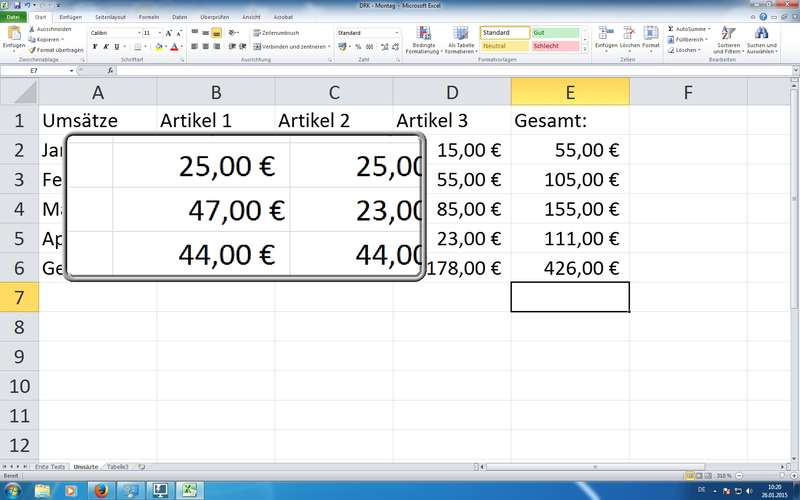This screenshot has height=500, width=800.
Task: Switch to the Überprüfen tab
Action: point(214,17)
